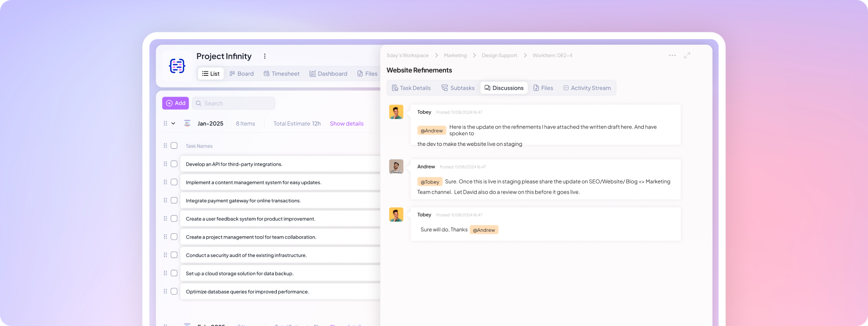Click 5day's Workspace breadcrumb
Screen dimensions: 868x326
pos(407,56)
